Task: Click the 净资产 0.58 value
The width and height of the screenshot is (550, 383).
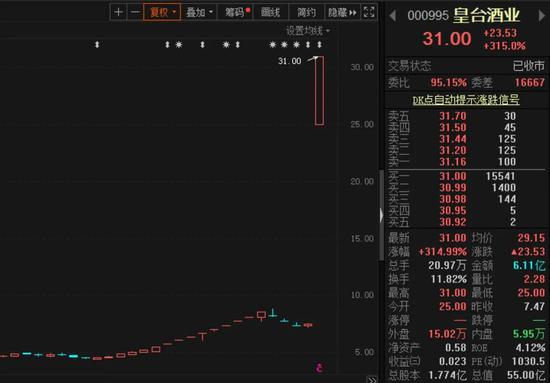Action: tap(456, 348)
